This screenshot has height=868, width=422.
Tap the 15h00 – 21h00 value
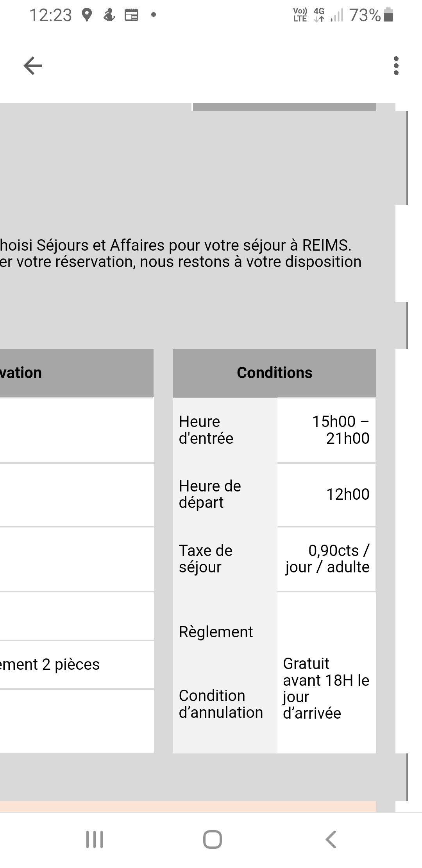(x=341, y=430)
